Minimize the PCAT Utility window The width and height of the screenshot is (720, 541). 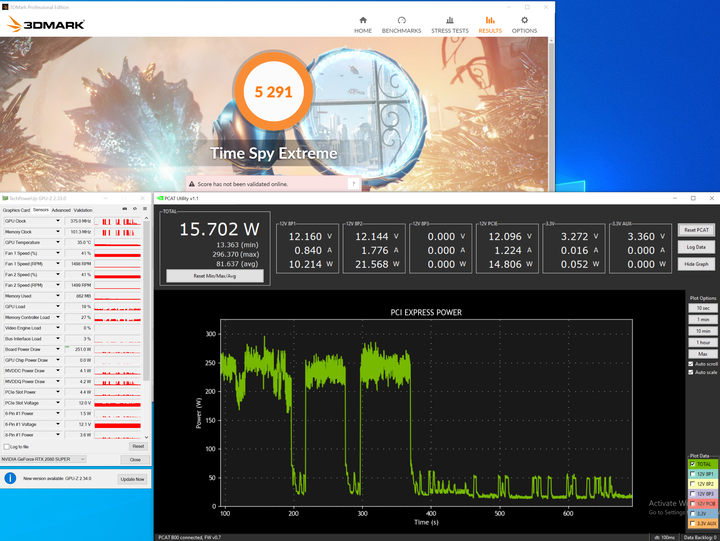tap(675, 198)
